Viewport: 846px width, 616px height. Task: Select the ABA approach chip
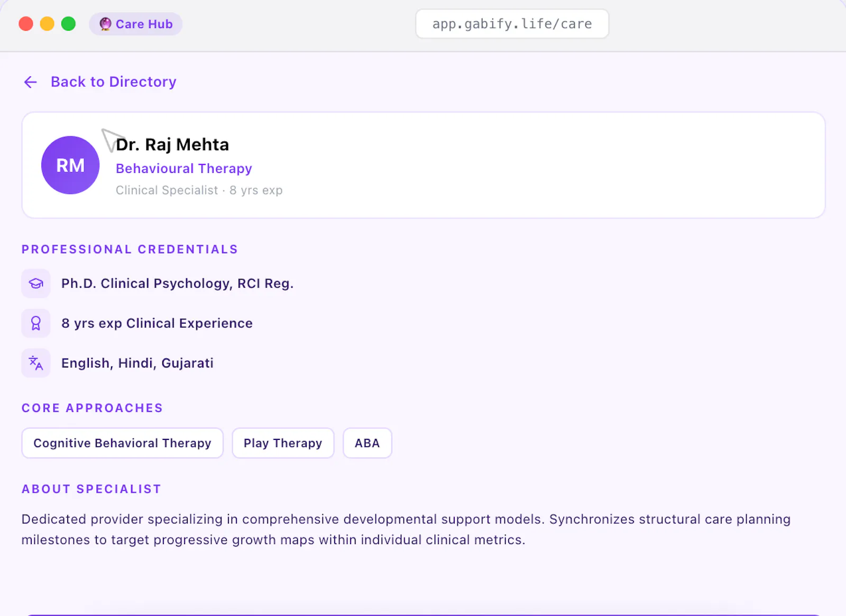367,443
